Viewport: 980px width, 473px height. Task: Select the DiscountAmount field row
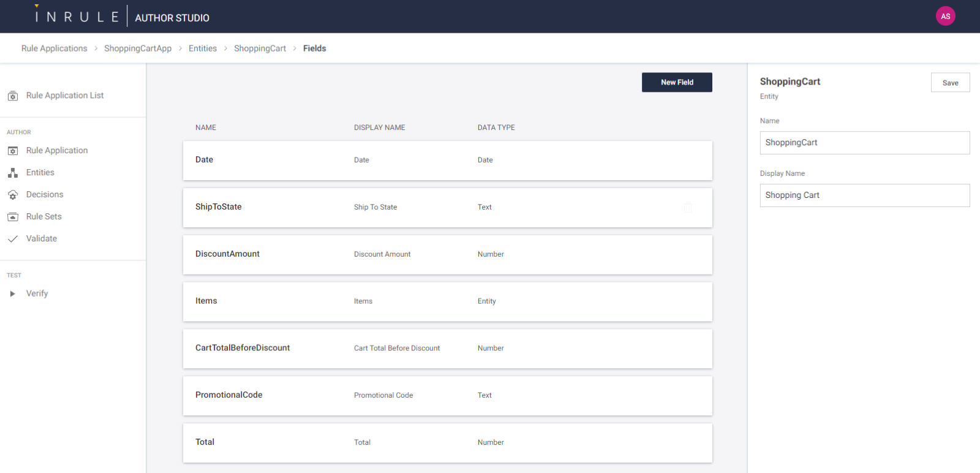(447, 254)
